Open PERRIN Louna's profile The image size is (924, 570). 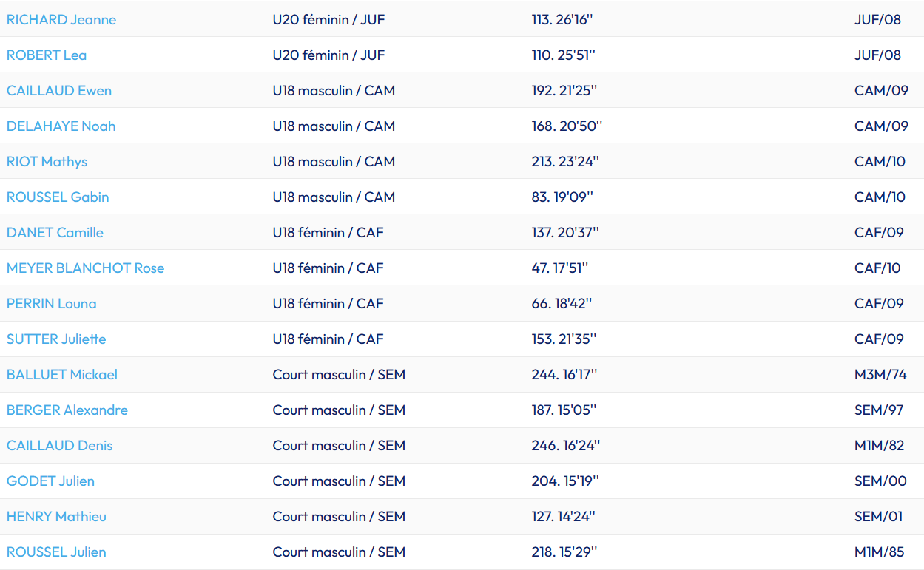point(51,304)
